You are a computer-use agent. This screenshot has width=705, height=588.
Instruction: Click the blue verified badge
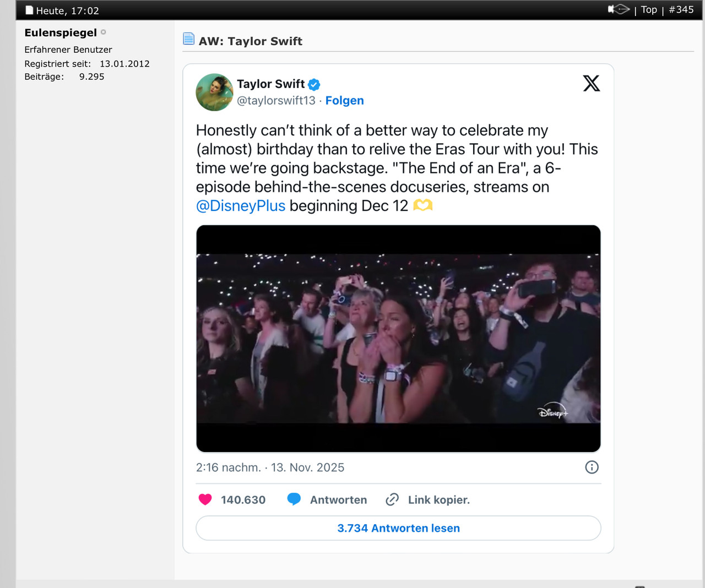314,84
